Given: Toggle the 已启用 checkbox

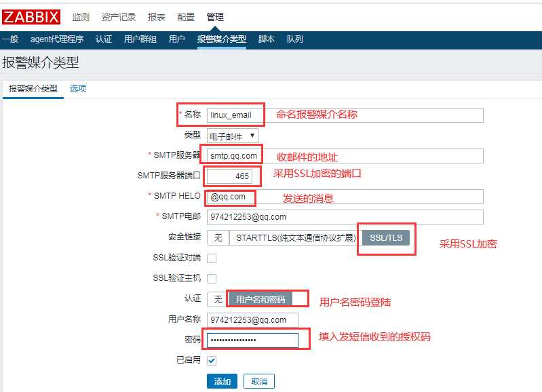Looking at the screenshot, I should tap(212, 361).
